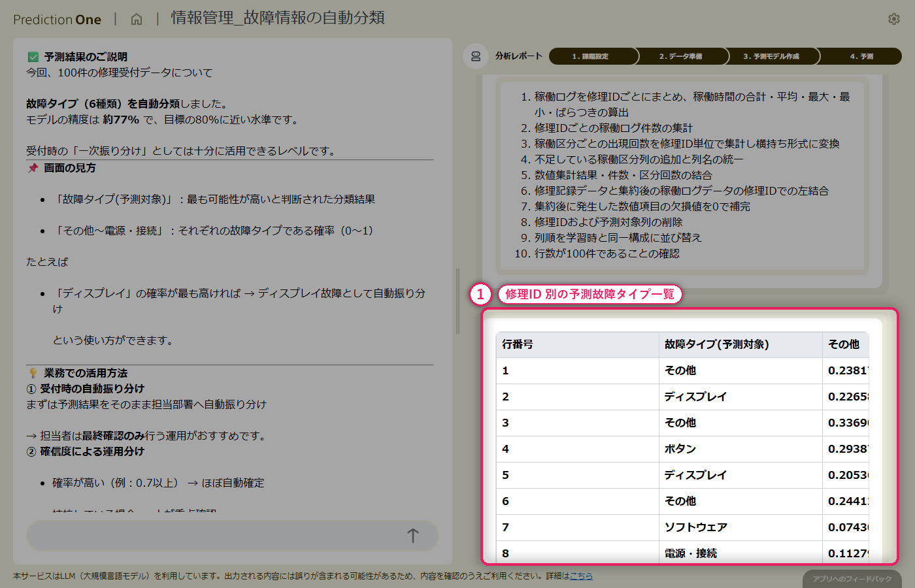This screenshot has height=588, width=915.
Task: Select row 2 ディスプレイ cell
Action: pyautogui.click(x=740, y=397)
